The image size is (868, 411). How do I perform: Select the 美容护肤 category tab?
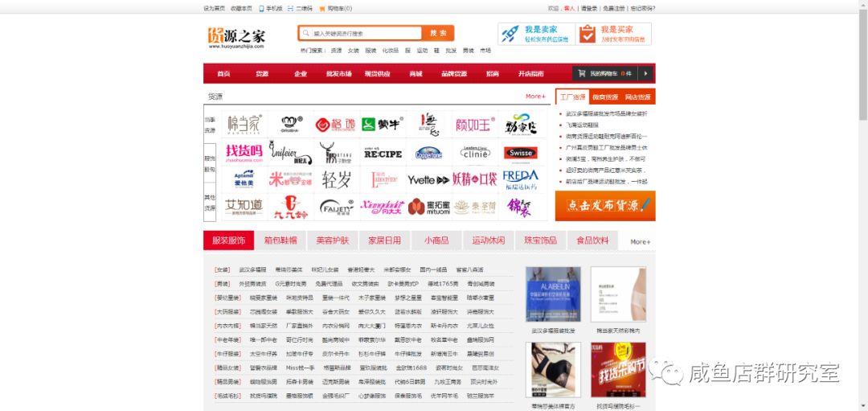(333, 240)
